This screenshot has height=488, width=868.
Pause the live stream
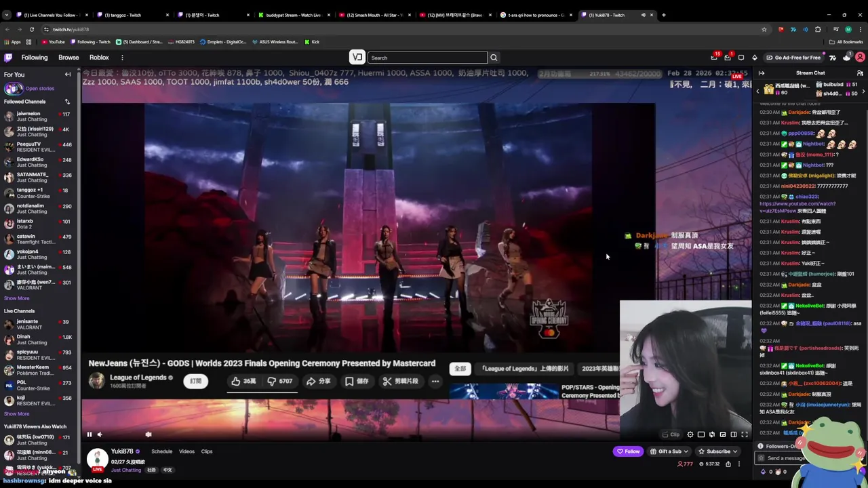click(x=89, y=434)
